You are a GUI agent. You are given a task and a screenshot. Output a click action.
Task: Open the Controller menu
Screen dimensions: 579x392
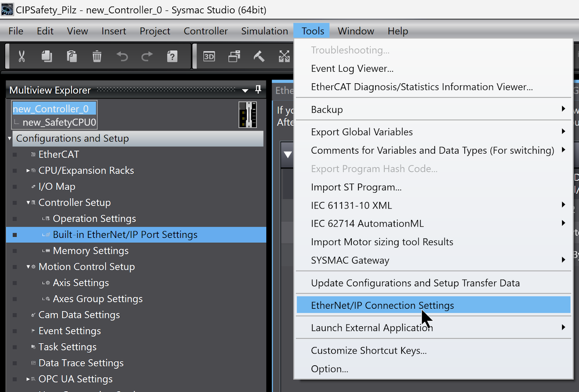pyautogui.click(x=206, y=31)
